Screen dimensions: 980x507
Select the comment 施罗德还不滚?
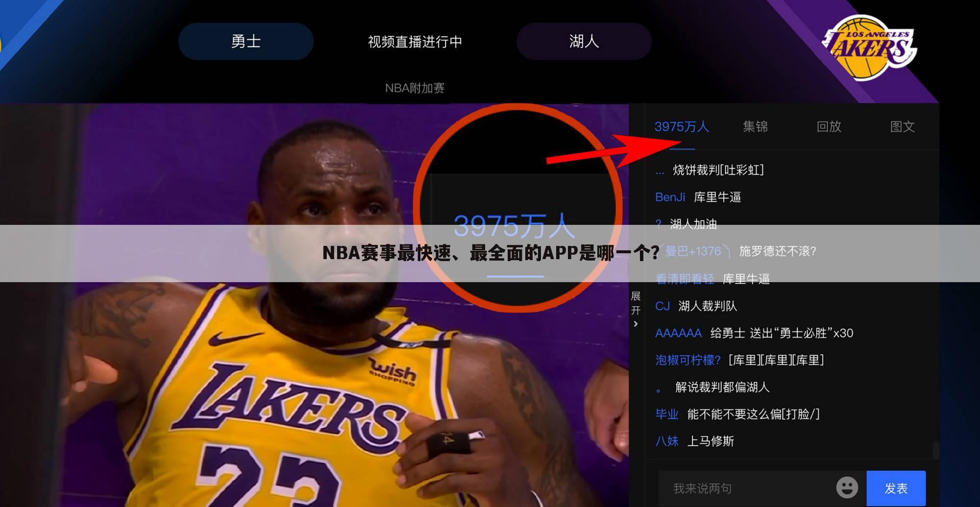tap(778, 251)
